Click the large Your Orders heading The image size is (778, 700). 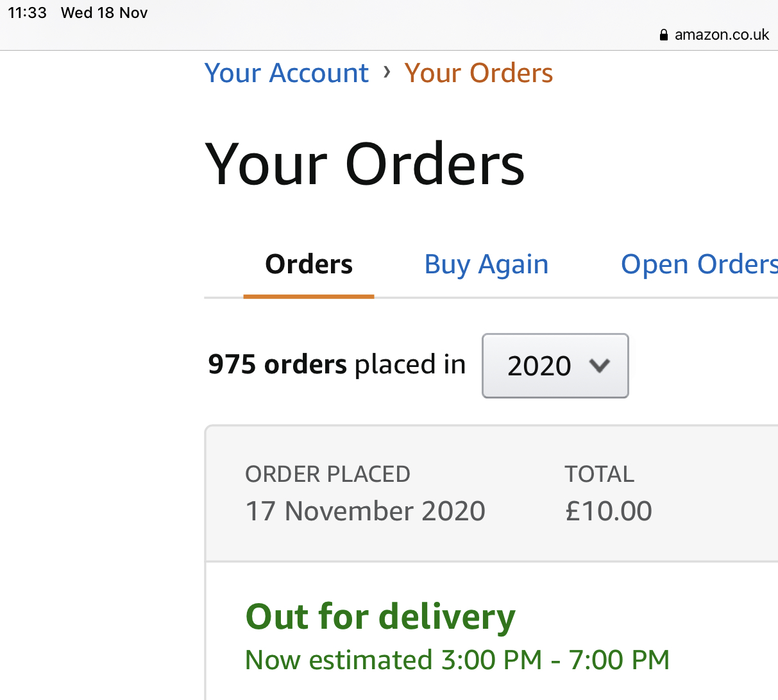point(364,164)
